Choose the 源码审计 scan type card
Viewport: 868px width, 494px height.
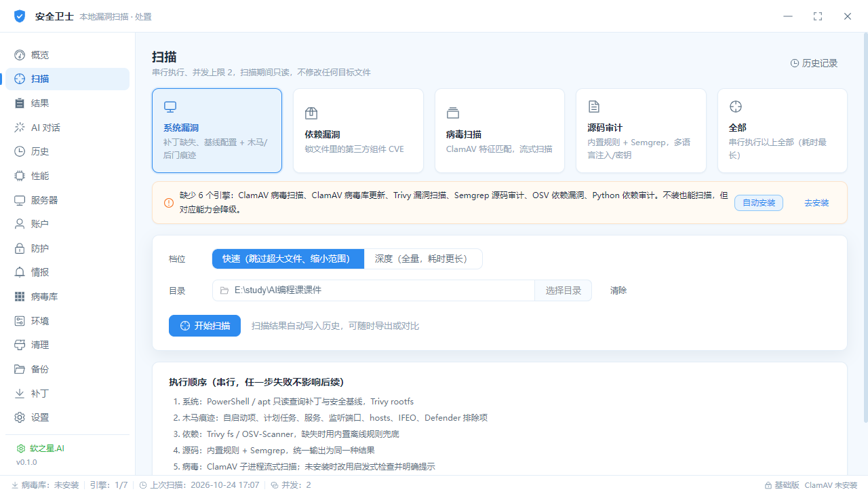coord(641,130)
